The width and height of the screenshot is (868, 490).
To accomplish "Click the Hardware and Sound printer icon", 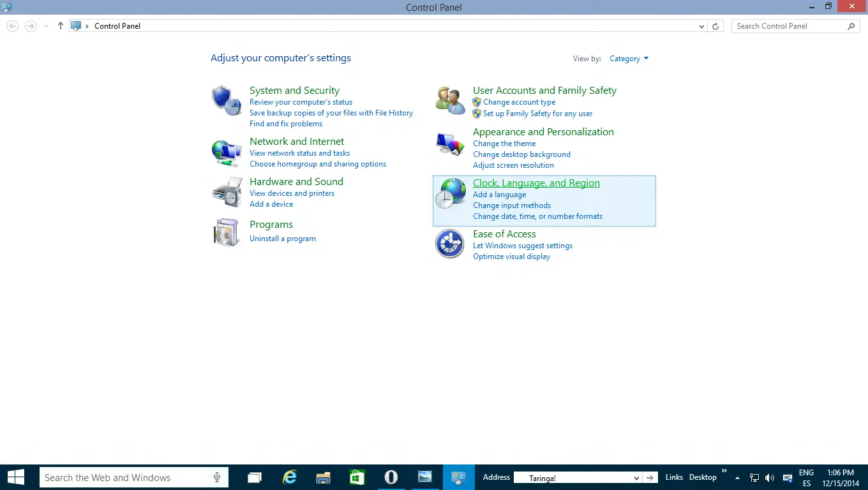I will click(226, 191).
